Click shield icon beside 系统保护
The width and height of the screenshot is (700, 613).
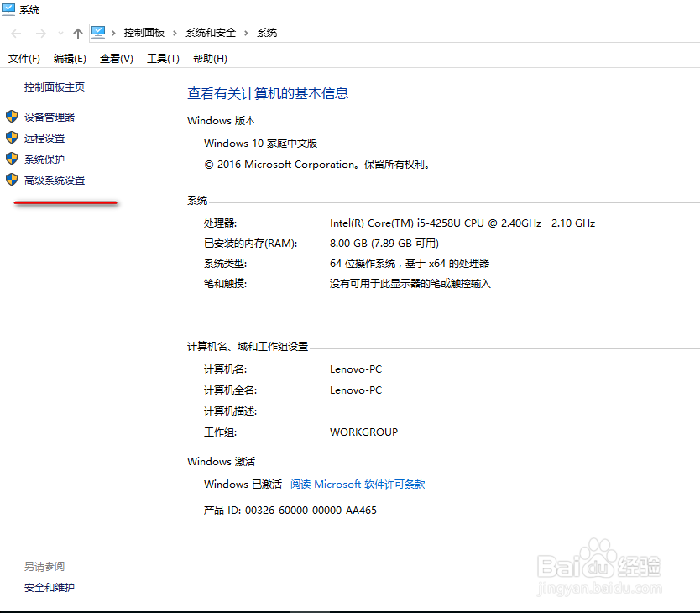pos(12,159)
